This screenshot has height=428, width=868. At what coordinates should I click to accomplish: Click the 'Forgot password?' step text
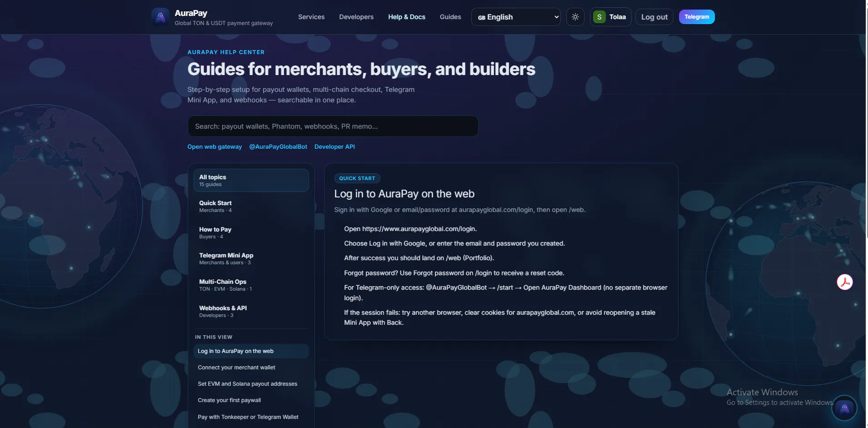[x=454, y=273]
